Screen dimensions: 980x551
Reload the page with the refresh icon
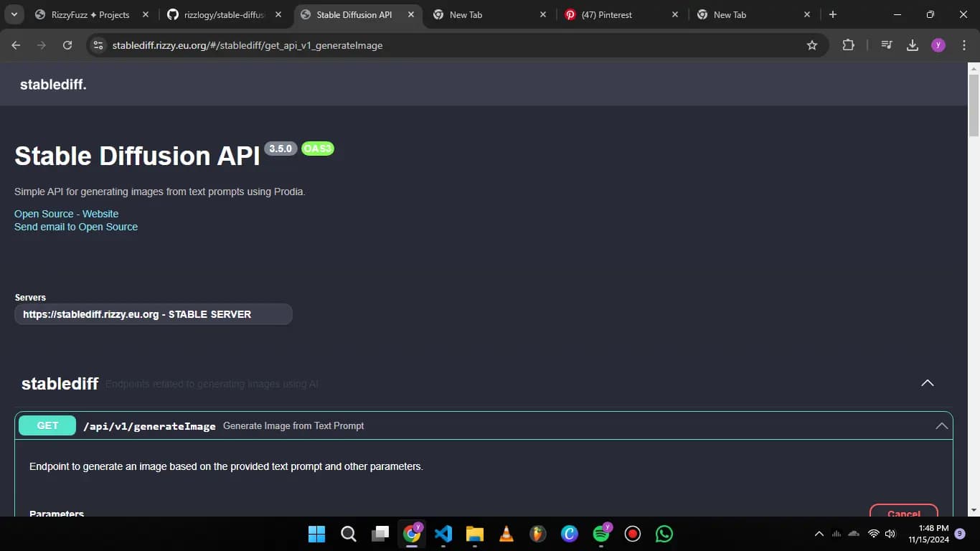(x=67, y=45)
